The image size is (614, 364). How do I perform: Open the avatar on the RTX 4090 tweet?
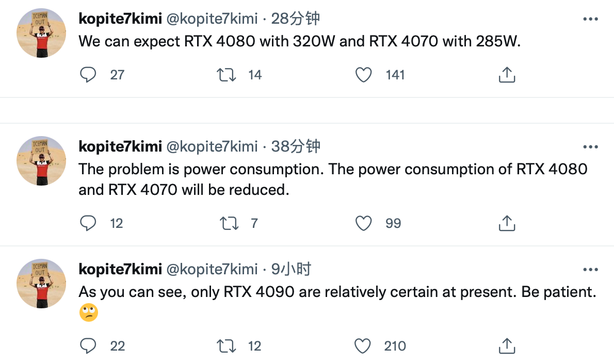click(41, 284)
